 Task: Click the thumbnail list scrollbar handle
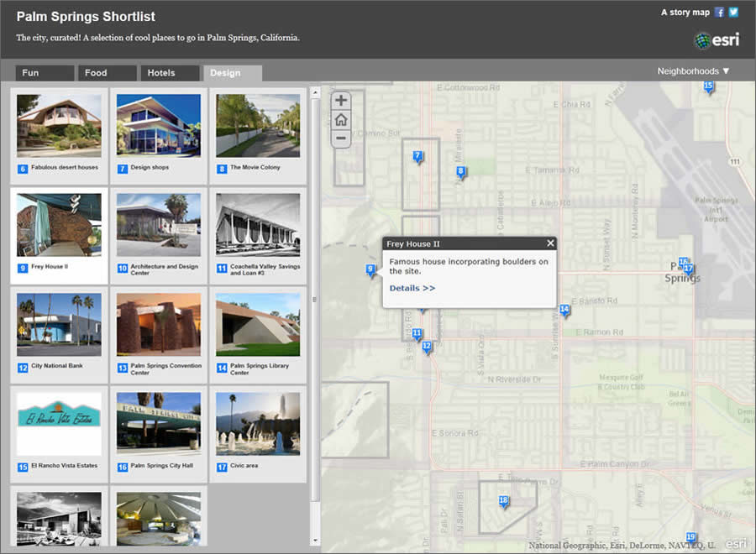click(315, 300)
